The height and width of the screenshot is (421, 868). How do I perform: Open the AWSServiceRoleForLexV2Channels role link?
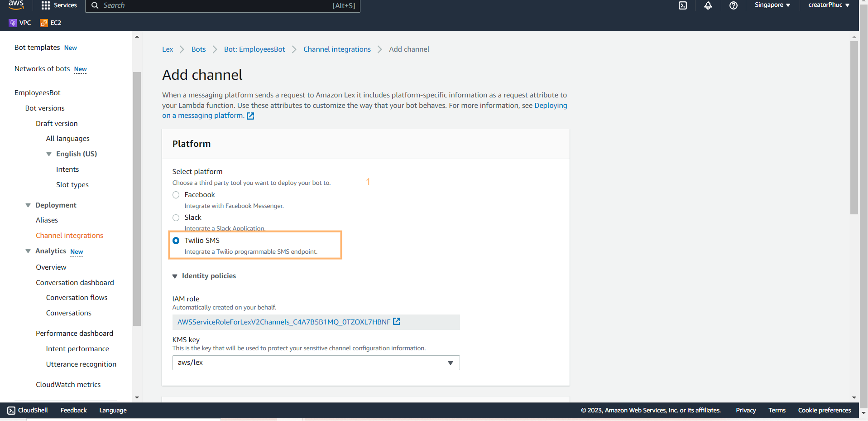point(284,322)
